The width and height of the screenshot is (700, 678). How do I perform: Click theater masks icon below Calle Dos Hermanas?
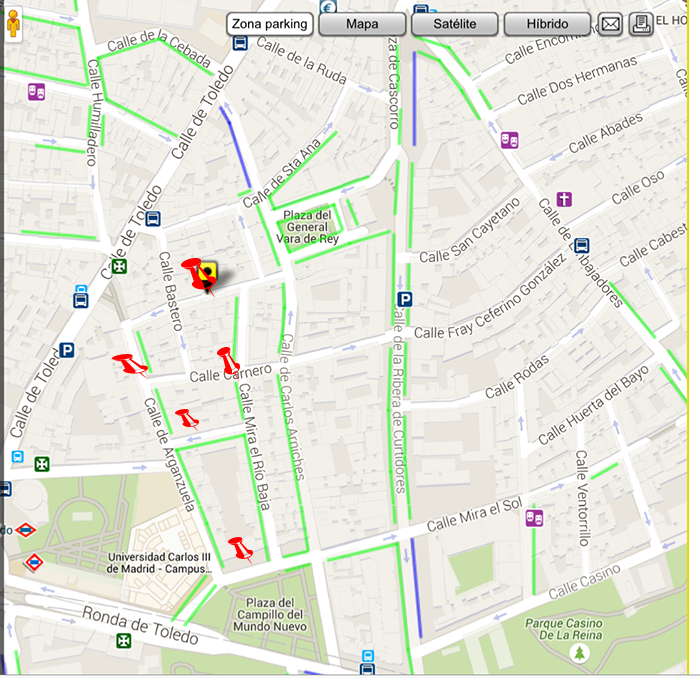[x=509, y=140]
